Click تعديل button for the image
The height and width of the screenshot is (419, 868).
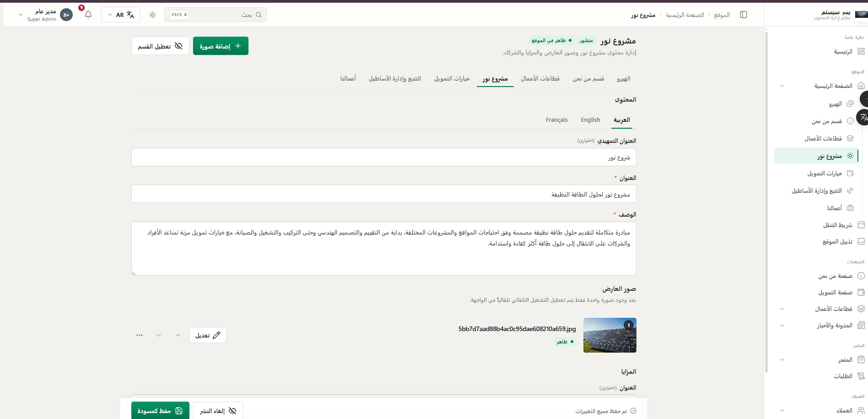[208, 335]
